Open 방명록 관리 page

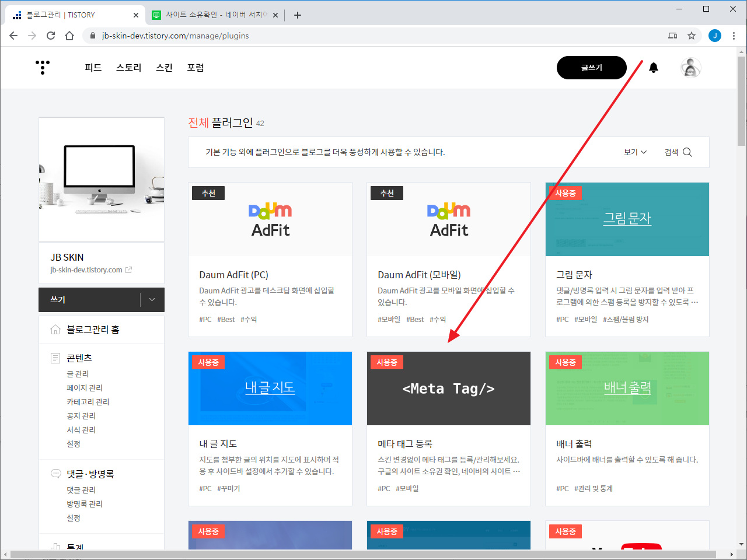(x=85, y=504)
